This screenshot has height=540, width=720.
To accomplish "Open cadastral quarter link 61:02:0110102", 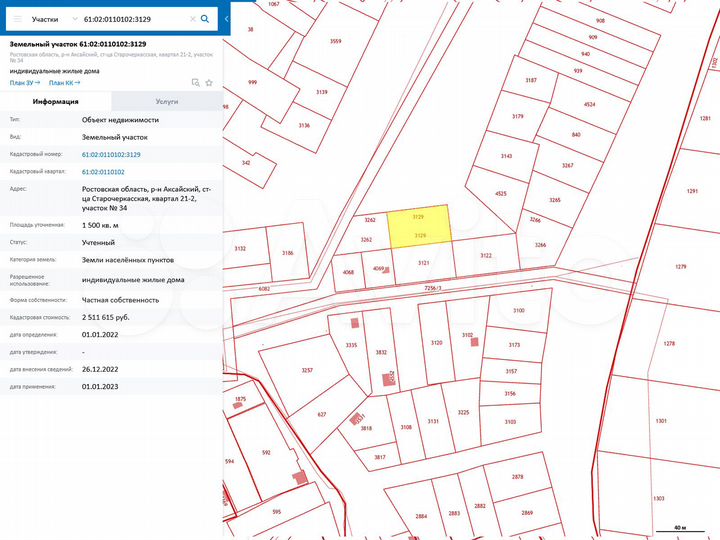I will 103,172.
